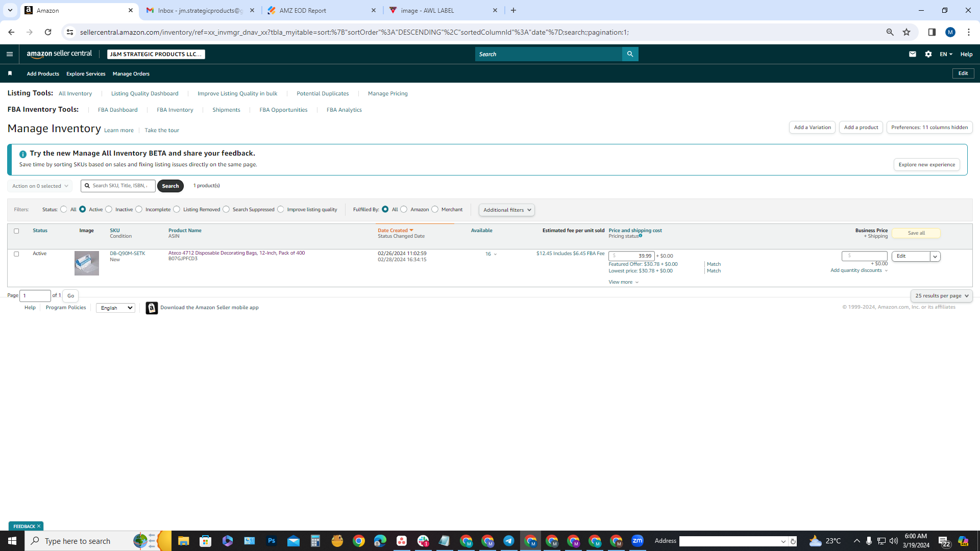Open File Explorer from taskbar

coord(183,541)
